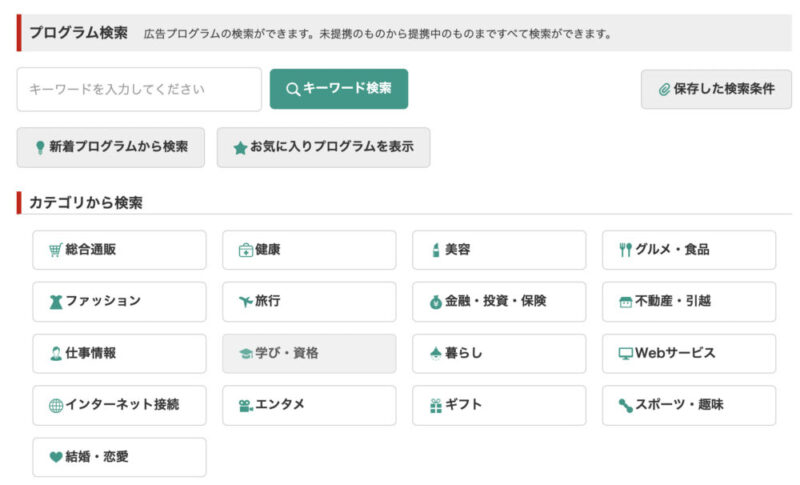The height and width of the screenshot is (485, 800).
Task: Click the airplane icon beside 旅行
Action: pos(246,301)
